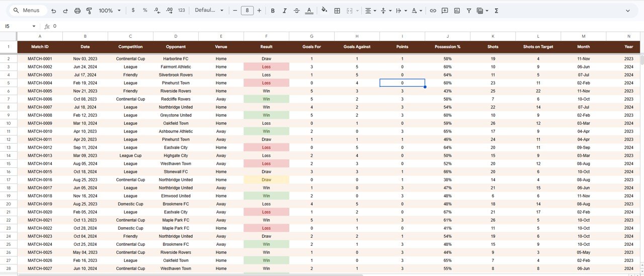This screenshot has width=644, height=276.
Task: Open more number formats (123)
Action: (x=182, y=11)
